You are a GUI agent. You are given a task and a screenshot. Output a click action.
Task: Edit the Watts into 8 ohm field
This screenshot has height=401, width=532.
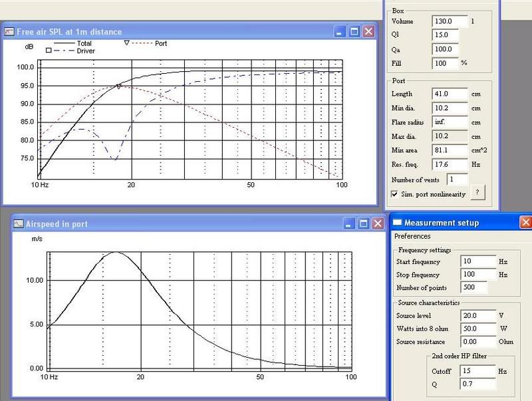pyautogui.click(x=478, y=329)
